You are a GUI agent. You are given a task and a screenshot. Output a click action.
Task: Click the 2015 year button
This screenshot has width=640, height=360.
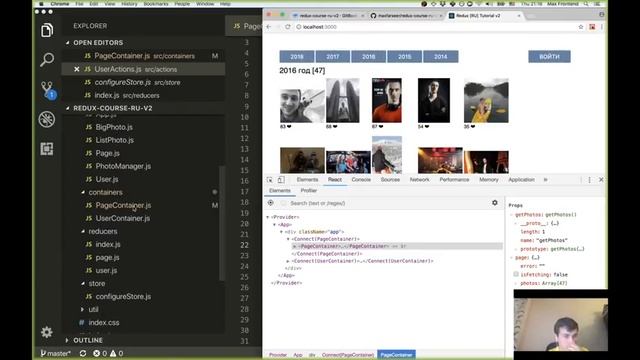[404, 57]
